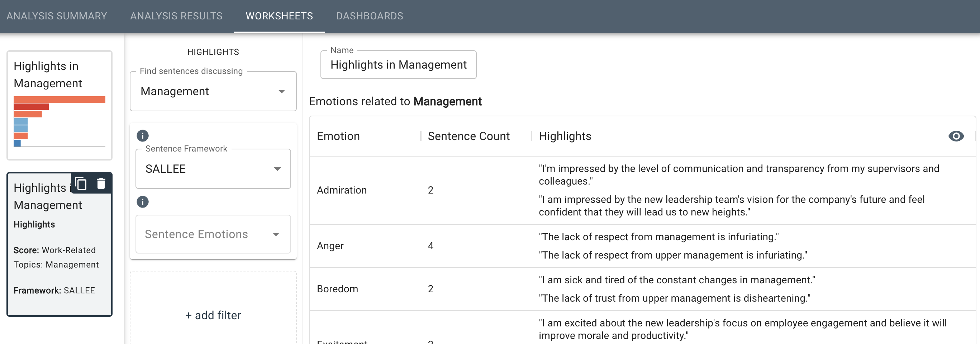Edit the worksheet Name input field
The height and width of the screenshot is (344, 980).
point(398,65)
